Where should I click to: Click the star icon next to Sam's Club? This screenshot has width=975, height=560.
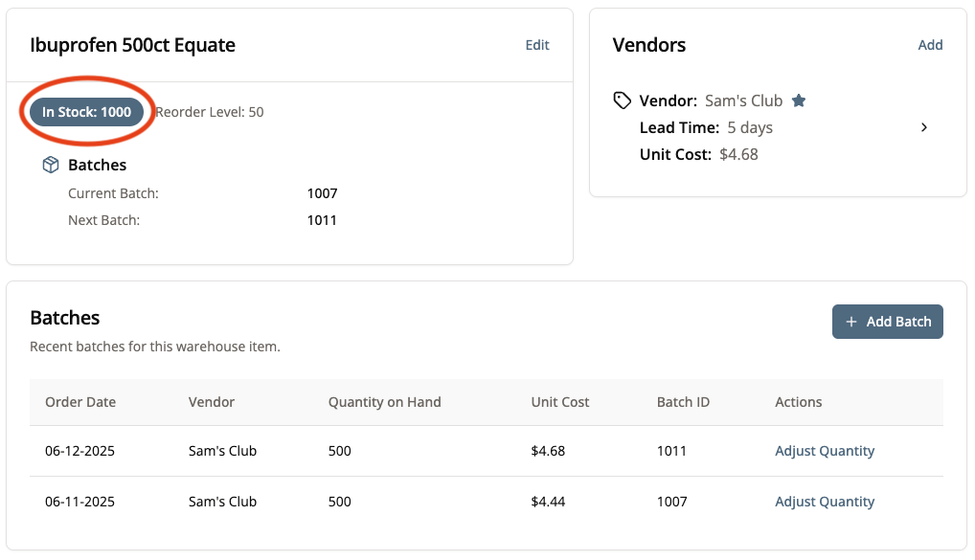point(799,101)
